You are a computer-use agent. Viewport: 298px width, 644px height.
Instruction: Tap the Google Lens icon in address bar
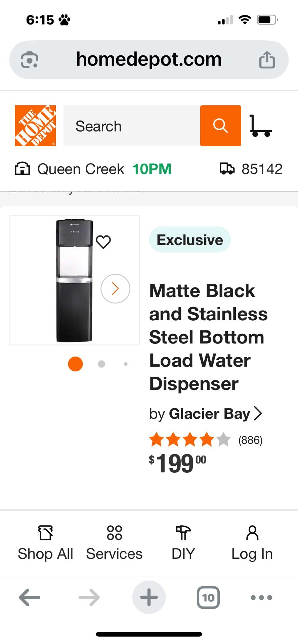[30, 60]
